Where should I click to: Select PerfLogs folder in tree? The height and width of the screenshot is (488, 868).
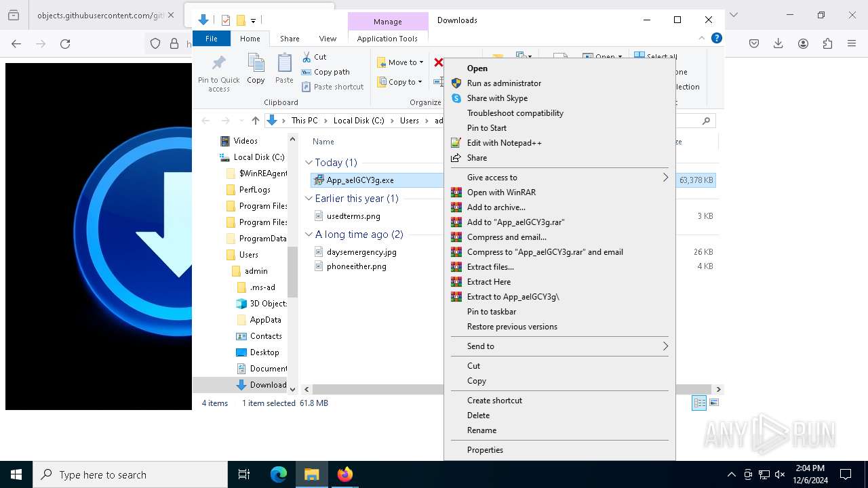pyautogui.click(x=254, y=190)
